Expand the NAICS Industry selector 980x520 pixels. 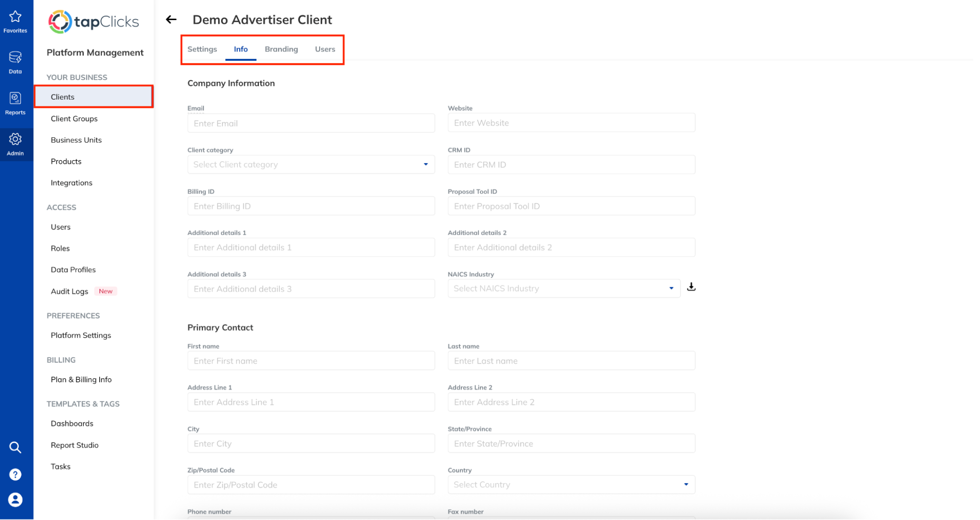(x=671, y=288)
